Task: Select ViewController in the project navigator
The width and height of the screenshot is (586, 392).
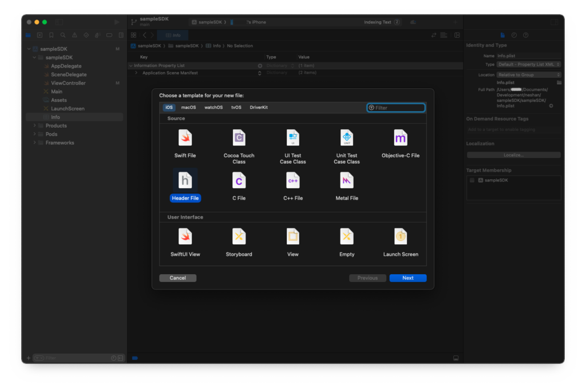Action: point(68,83)
